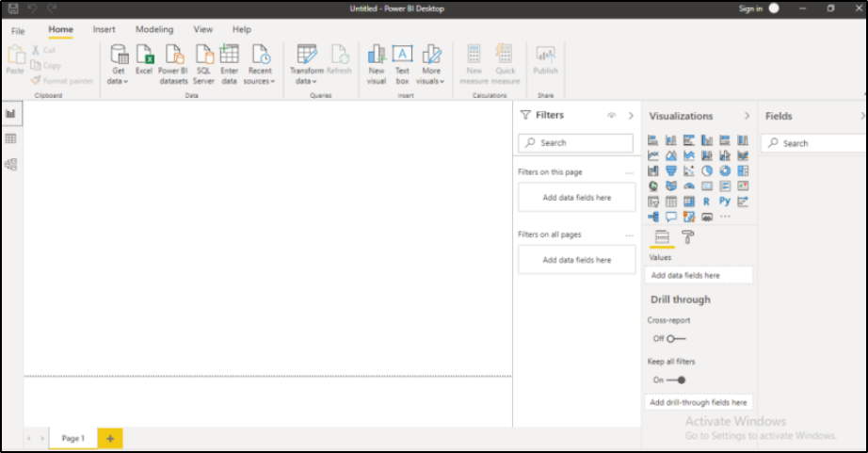The image size is (868, 453).
Task: Select the Python (Py) visual
Action: [x=725, y=202]
